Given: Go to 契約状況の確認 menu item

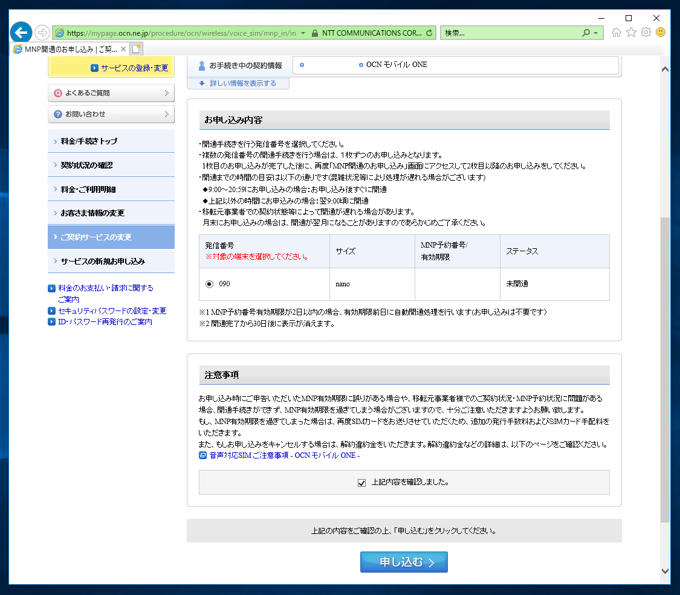Looking at the screenshot, I should (111, 165).
